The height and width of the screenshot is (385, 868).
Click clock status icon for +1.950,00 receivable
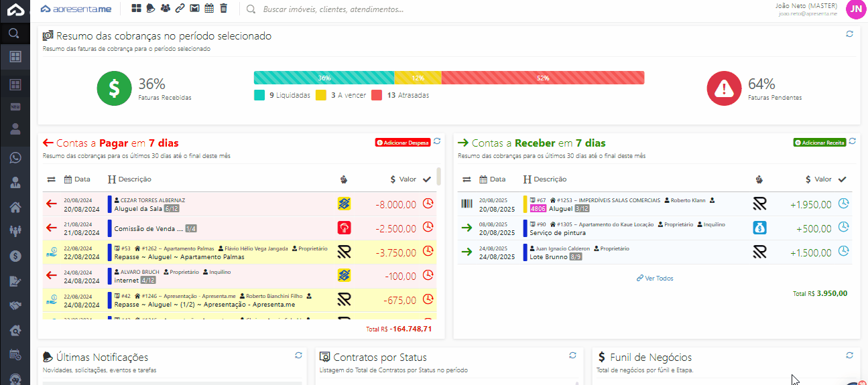[x=844, y=204]
